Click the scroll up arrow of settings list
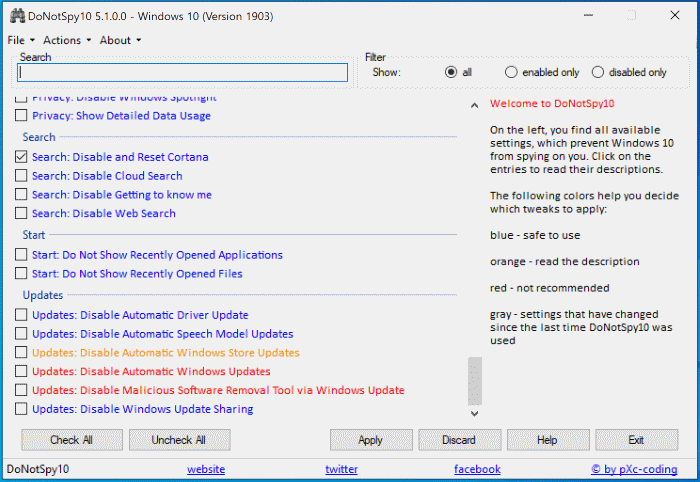 click(475, 105)
